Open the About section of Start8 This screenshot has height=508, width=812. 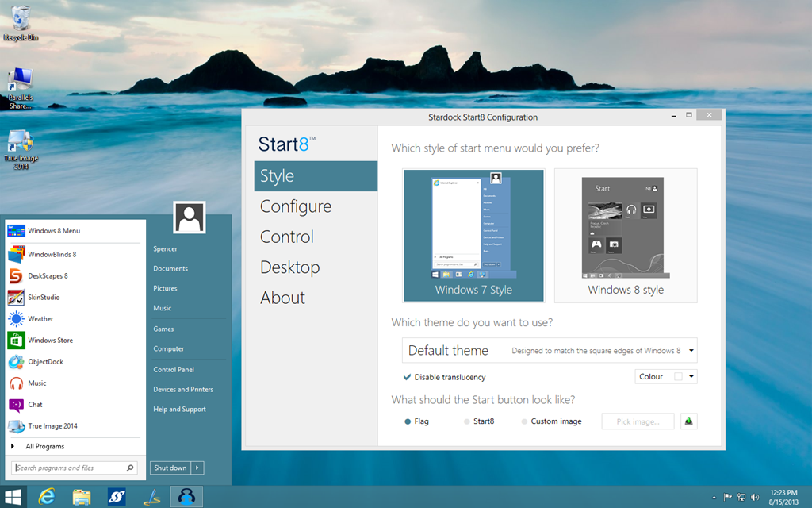(282, 298)
